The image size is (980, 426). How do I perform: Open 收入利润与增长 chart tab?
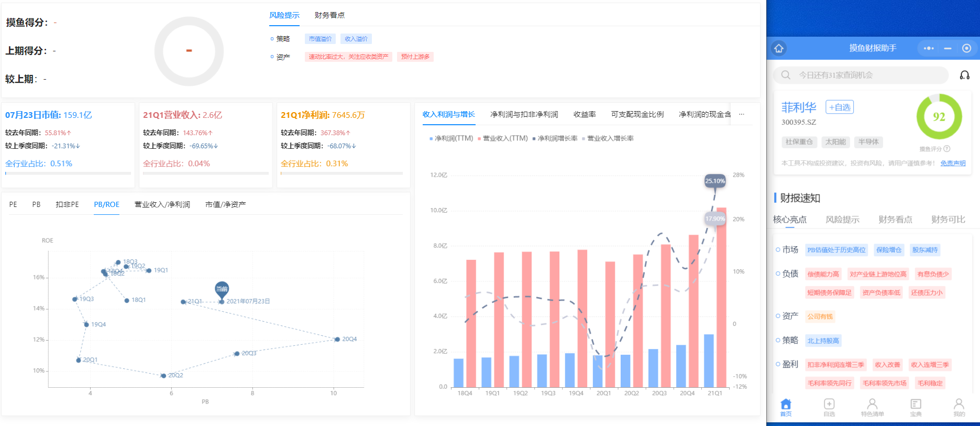pyautogui.click(x=449, y=114)
